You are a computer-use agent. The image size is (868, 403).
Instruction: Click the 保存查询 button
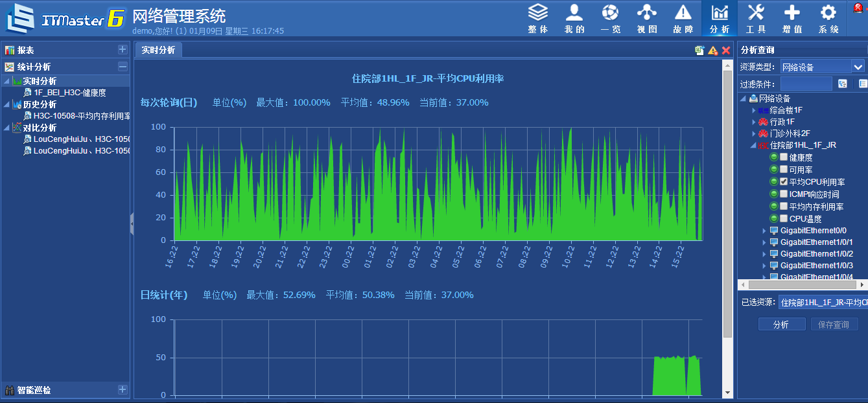834,325
